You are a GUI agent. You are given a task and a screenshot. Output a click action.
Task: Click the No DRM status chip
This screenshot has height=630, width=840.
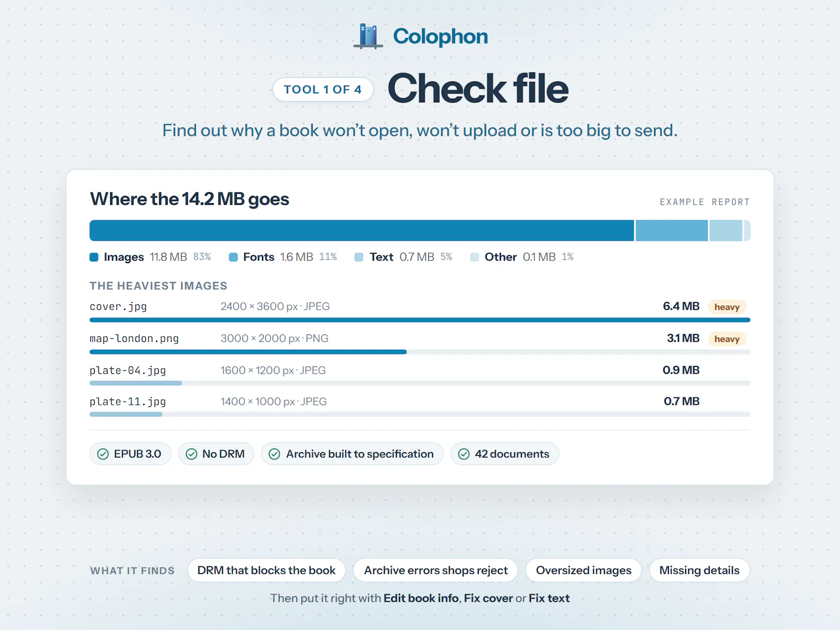(x=216, y=454)
